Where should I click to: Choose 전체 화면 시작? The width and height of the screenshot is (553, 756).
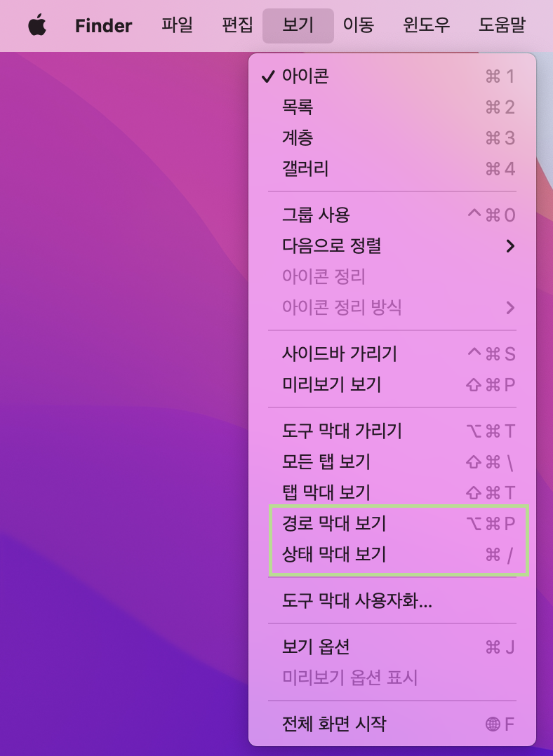coord(392,724)
